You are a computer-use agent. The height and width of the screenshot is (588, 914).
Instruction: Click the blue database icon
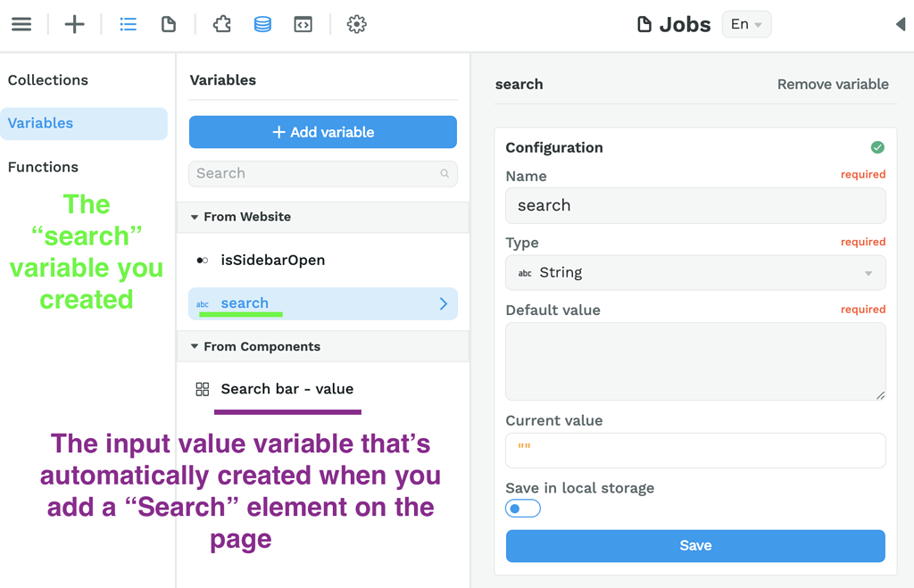pos(262,24)
